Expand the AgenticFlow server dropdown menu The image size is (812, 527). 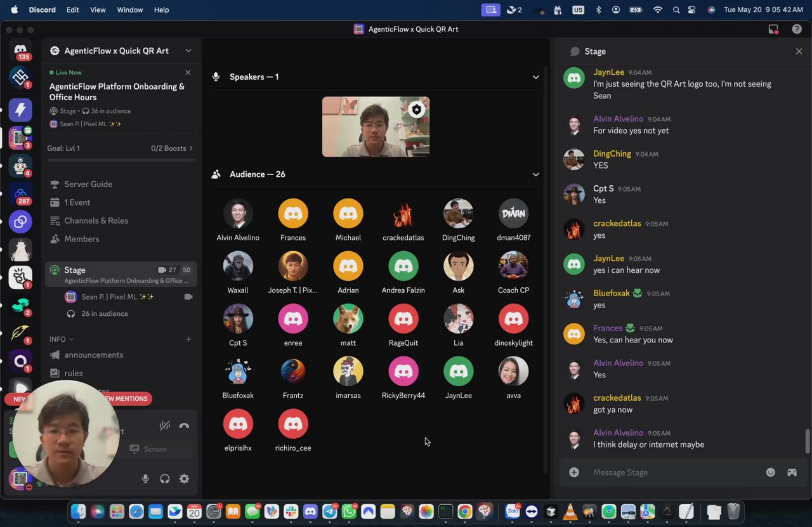(188, 51)
